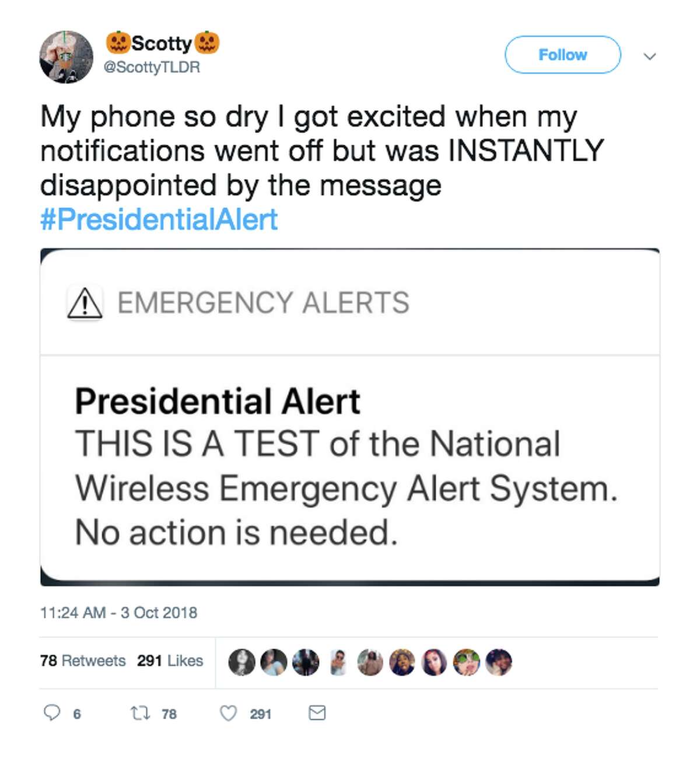
Task: Click the Follow button for @ScottyTLDR
Action: (562, 55)
